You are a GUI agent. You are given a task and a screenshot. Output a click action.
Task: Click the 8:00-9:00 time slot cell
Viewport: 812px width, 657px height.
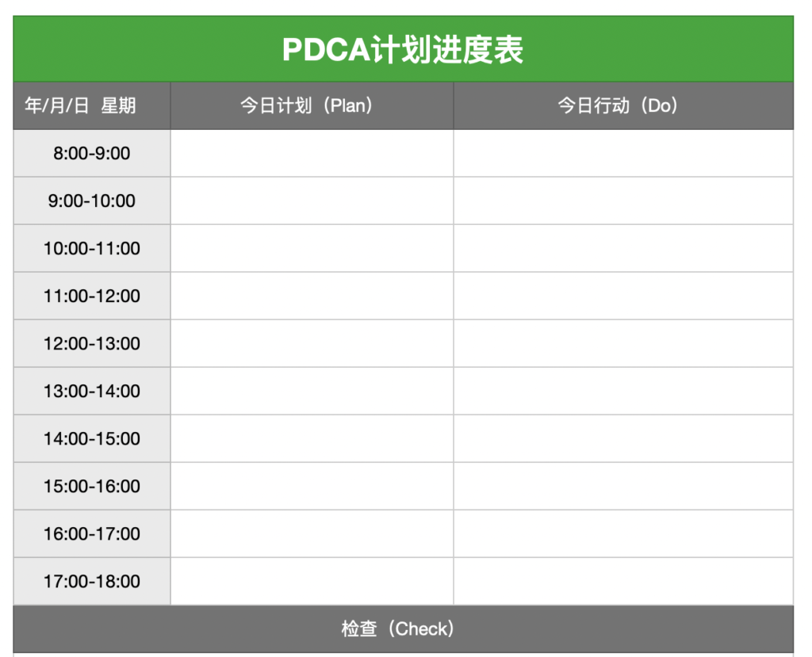click(x=91, y=153)
